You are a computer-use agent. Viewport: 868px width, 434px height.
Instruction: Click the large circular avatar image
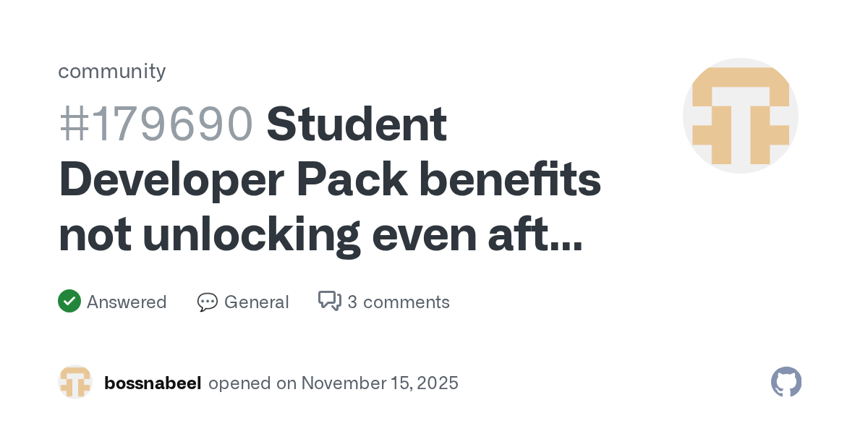click(740, 116)
